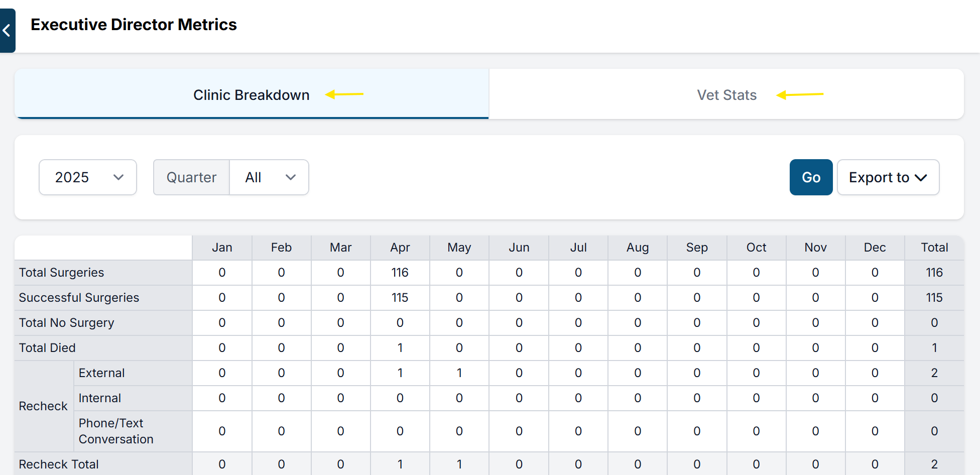Select the Phone/Text Conversation row label
980x475 pixels.
(x=116, y=431)
